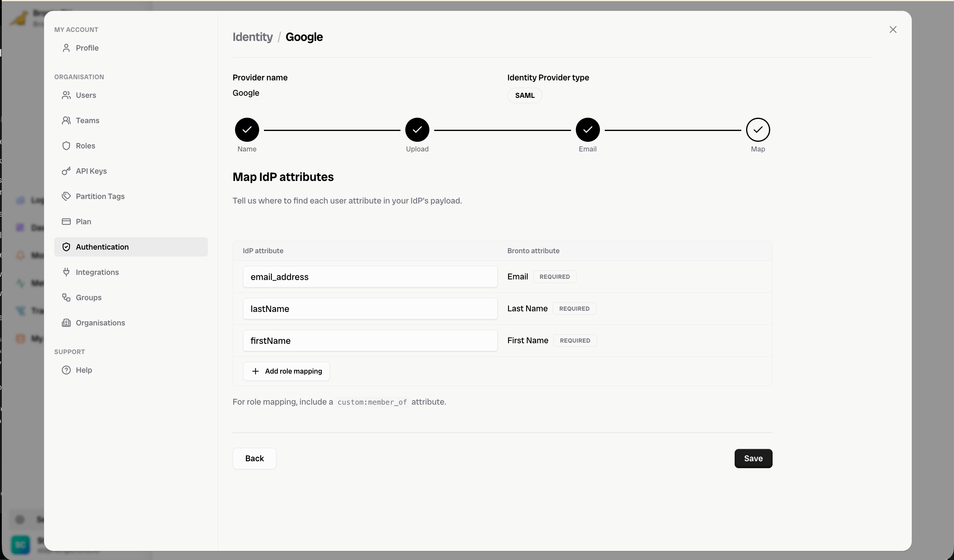Click the Map IdP attributes heading
Screen dimensions: 954x560
coord(283,177)
